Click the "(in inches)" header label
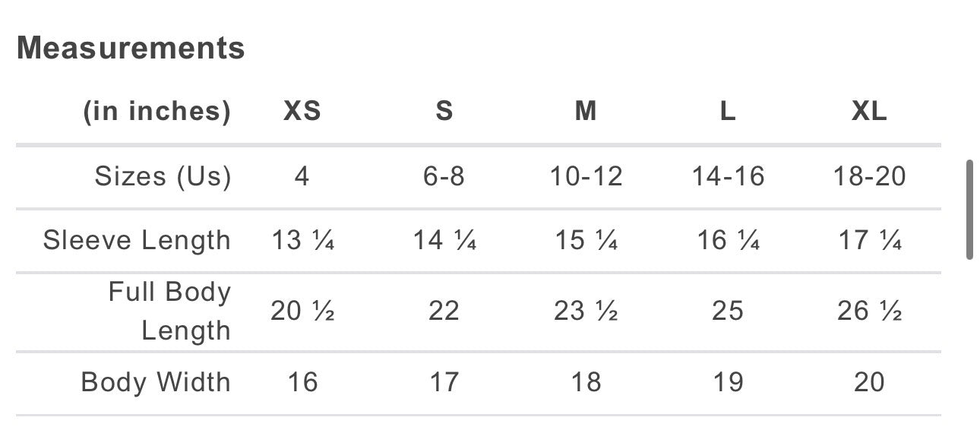 pyautogui.click(x=156, y=112)
